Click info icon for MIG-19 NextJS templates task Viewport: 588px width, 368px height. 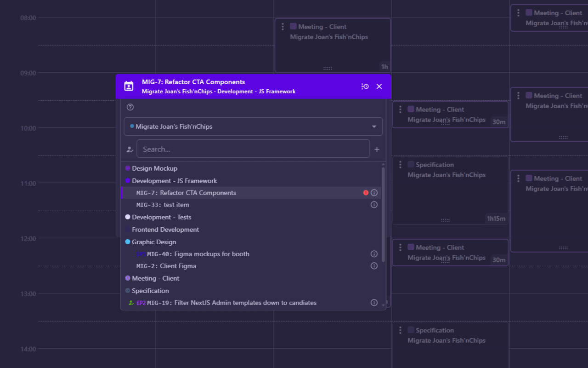pos(374,302)
